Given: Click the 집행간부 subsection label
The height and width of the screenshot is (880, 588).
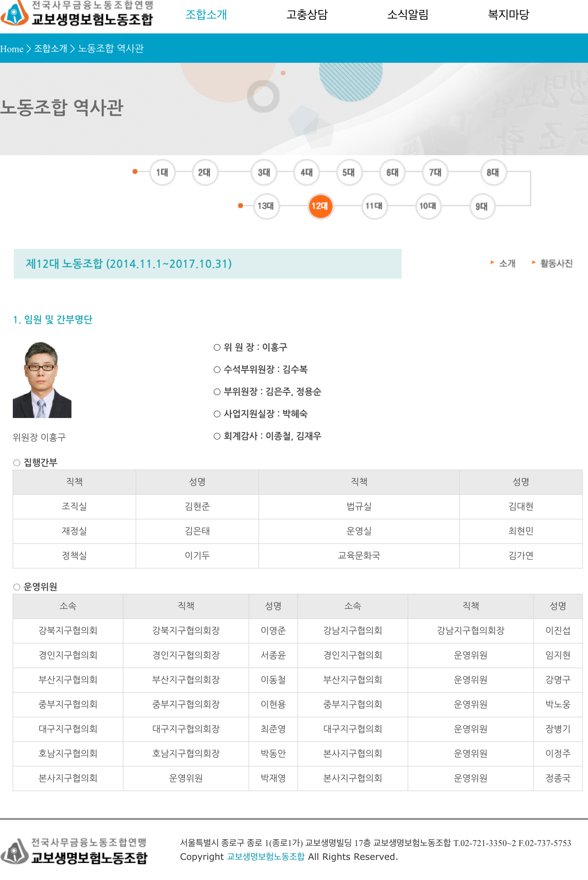Looking at the screenshot, I should 36,462.
